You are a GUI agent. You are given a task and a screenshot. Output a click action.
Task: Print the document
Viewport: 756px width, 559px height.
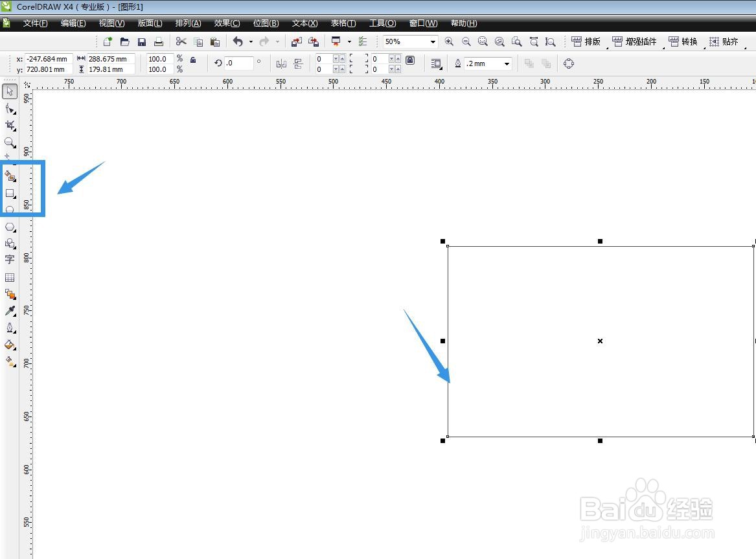(x=159, y=42)
